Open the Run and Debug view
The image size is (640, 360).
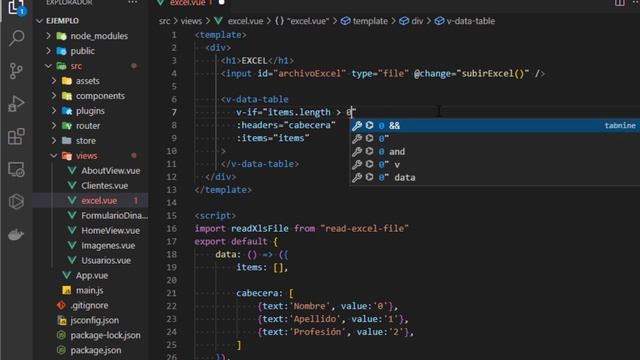point(16,104)
